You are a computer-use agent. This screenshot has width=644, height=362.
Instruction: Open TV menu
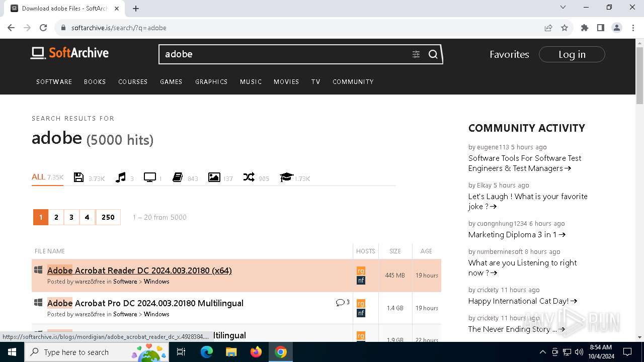(x=316, y=81)
